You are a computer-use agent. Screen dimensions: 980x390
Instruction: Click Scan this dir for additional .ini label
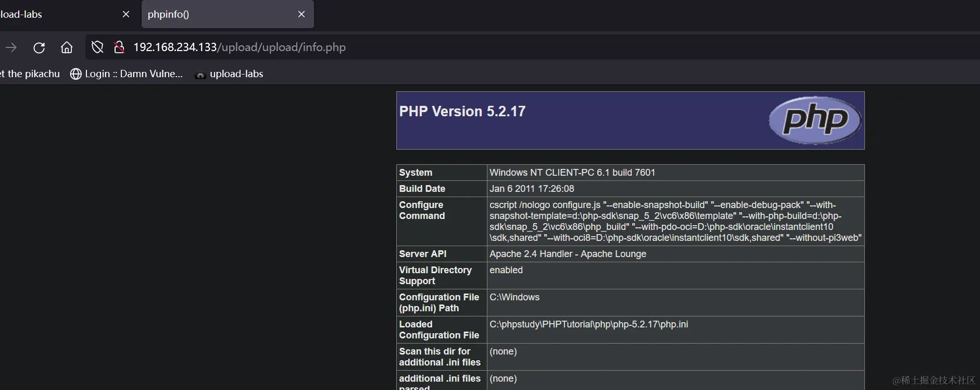pyautogui.click(x=440, y=357)
